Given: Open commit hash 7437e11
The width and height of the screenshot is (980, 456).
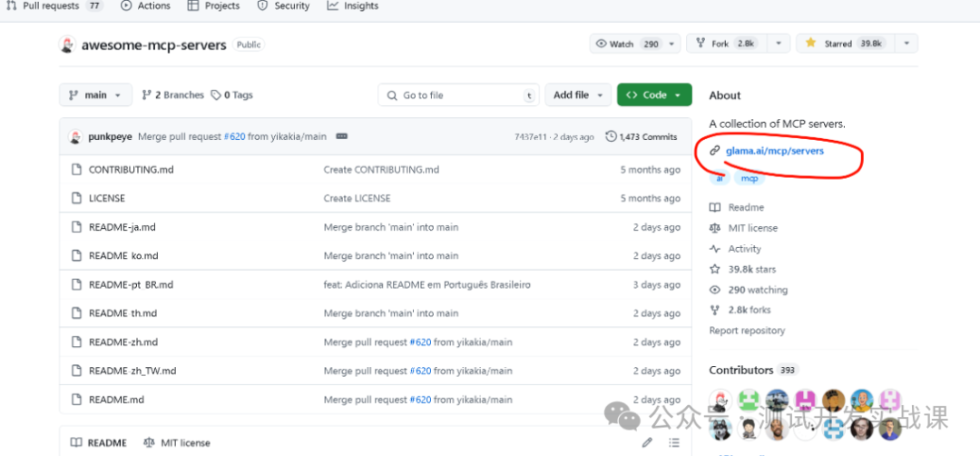Looking at the screenshot, I should [x=529, y=137].
